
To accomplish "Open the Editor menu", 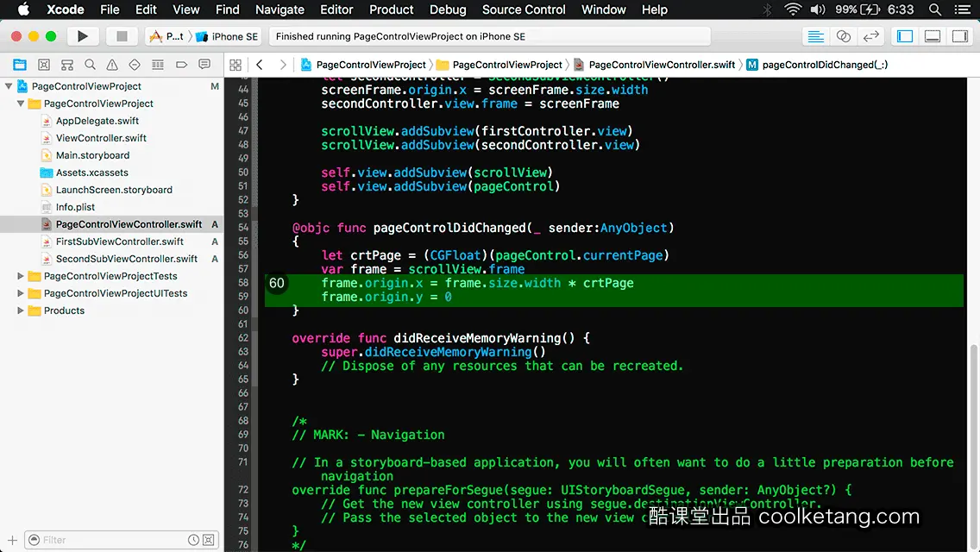I will (x=336, y=9).
